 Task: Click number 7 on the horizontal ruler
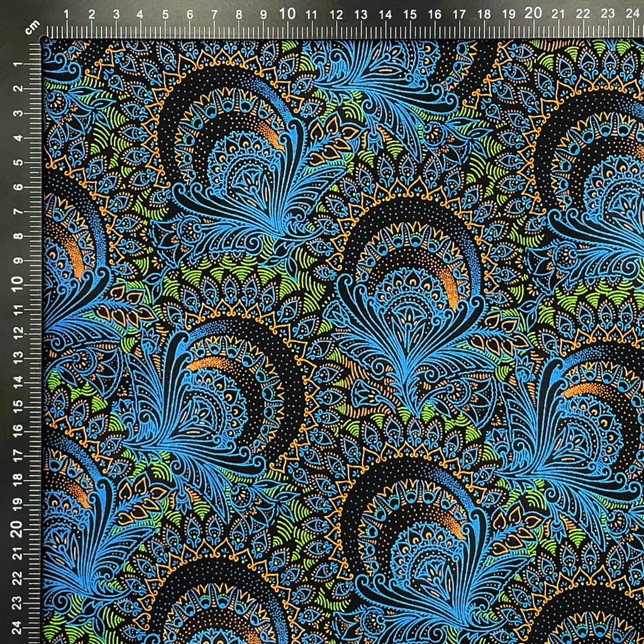pos(214,15)
